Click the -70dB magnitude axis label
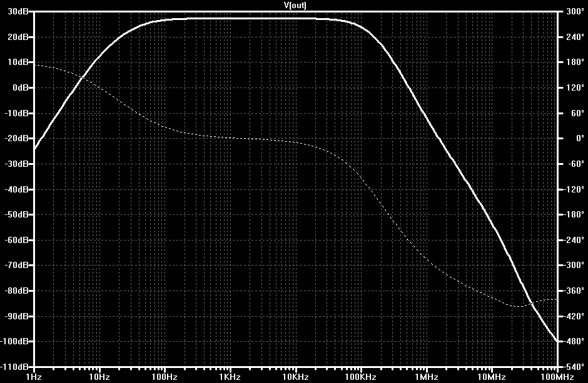Image resolution: width=588 pixels, height=383 pixels. click(16, 265)
